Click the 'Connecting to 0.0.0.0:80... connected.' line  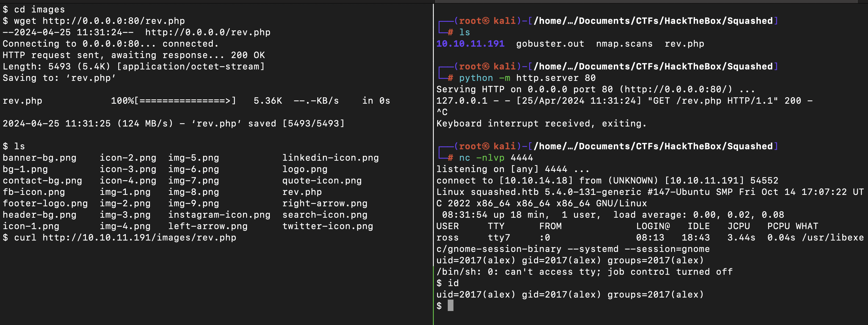111,44
